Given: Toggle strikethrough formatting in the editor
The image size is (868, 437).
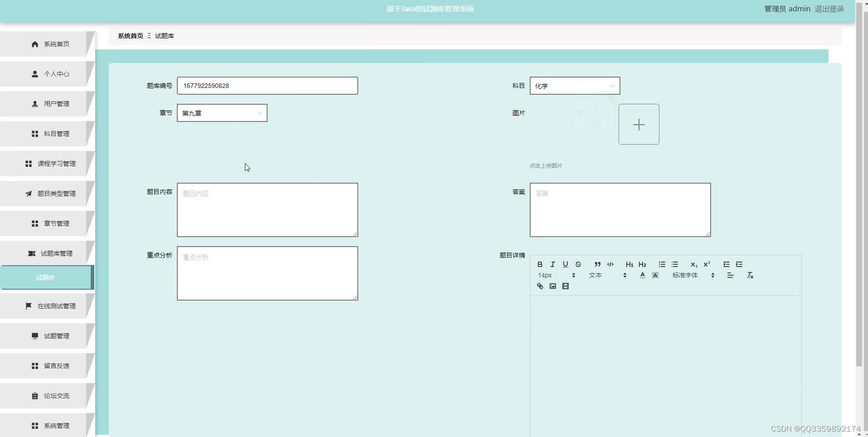Looking at the screenshot, I should pyautogui.click(x=578, y=264).
